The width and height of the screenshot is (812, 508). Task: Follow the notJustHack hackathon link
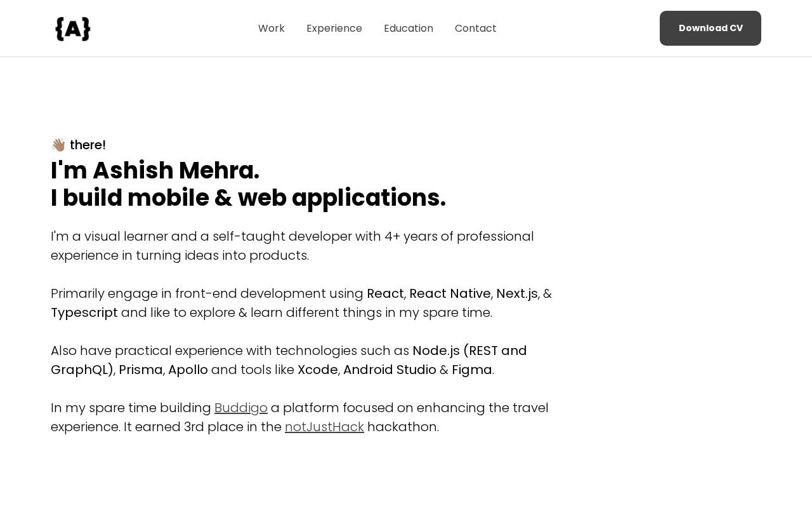[324, 427]
